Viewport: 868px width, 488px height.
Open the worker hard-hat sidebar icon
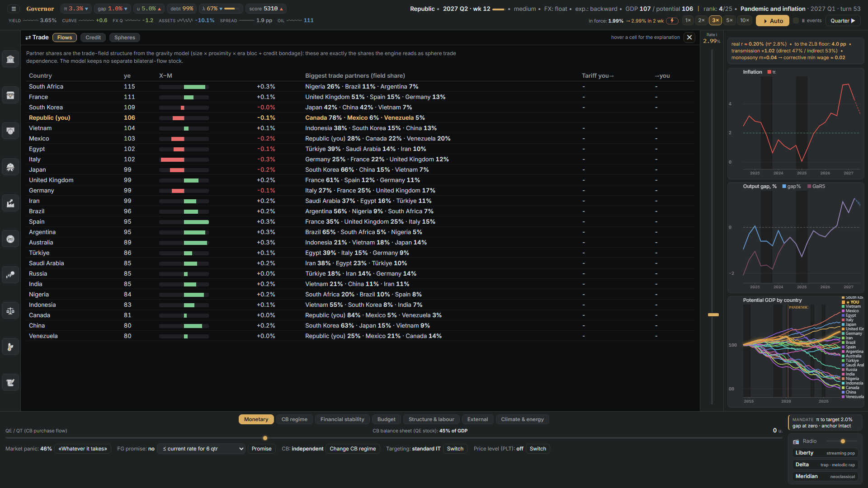tap(10, 167)
